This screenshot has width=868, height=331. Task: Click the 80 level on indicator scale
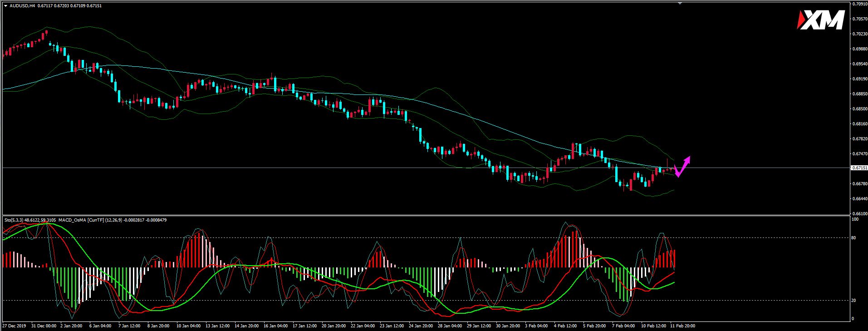854,237
